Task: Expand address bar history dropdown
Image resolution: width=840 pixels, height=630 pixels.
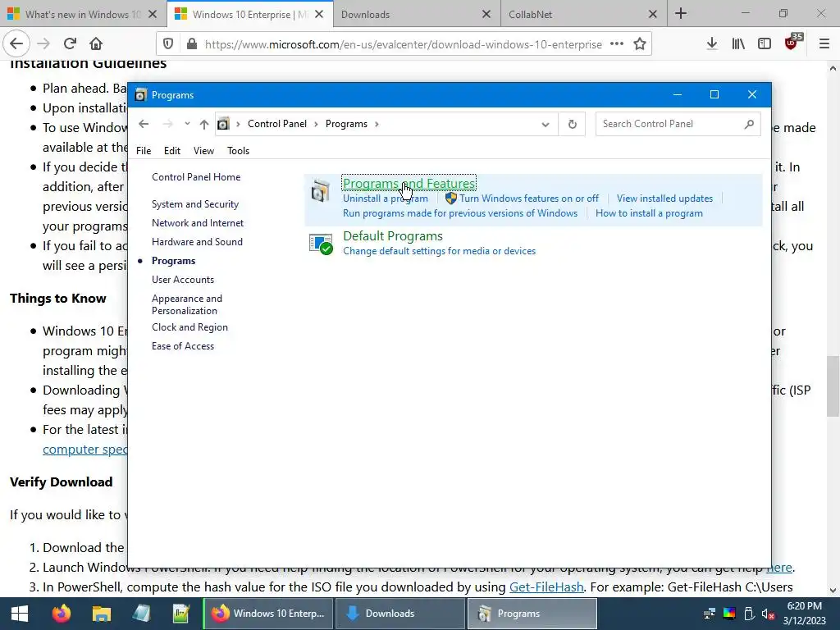Action: [546, 125]
